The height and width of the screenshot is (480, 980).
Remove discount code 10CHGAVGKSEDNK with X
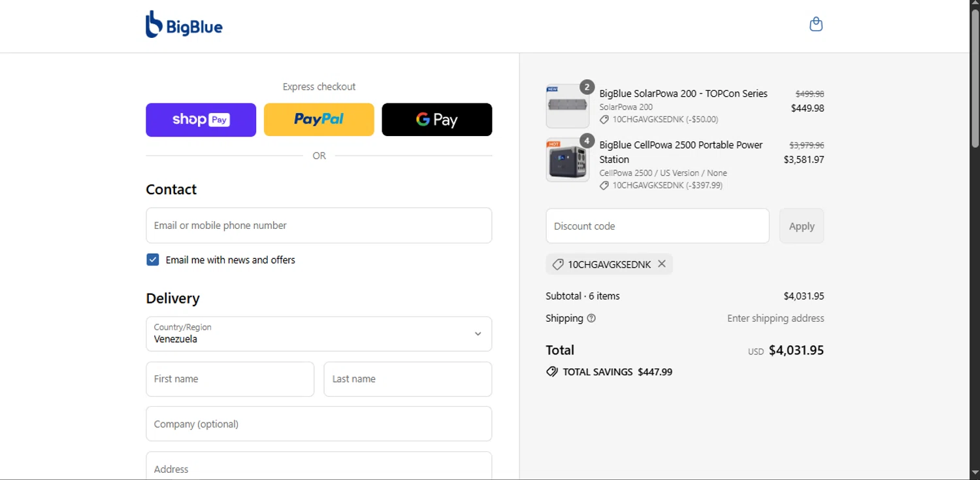662,264
